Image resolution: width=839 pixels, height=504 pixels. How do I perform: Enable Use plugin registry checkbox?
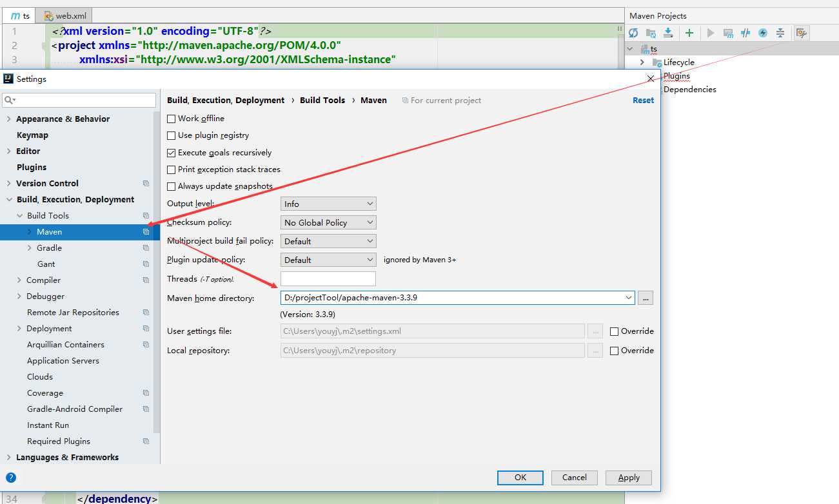(x=172, y=135)
